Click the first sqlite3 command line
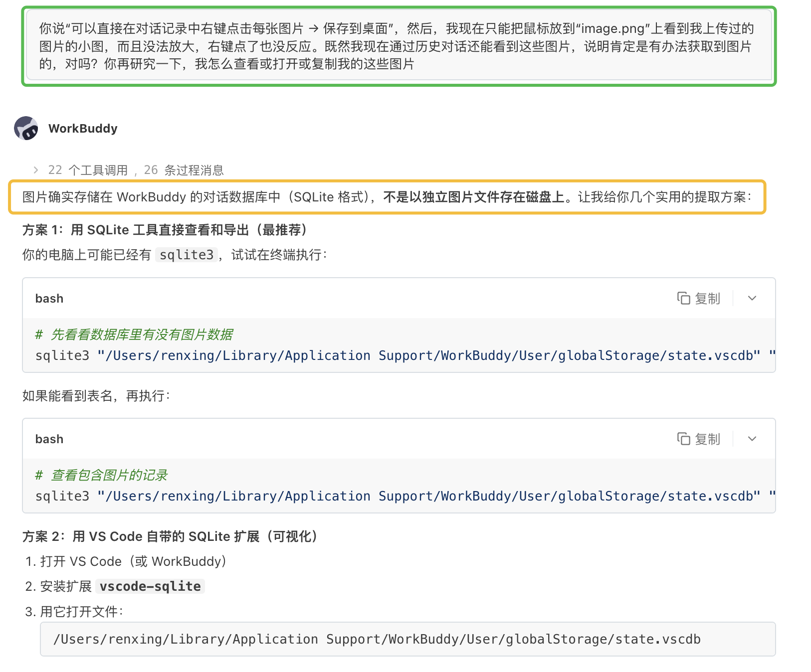Image resolution: width=811 pixels, height=672 pixels. click(405, 355)
